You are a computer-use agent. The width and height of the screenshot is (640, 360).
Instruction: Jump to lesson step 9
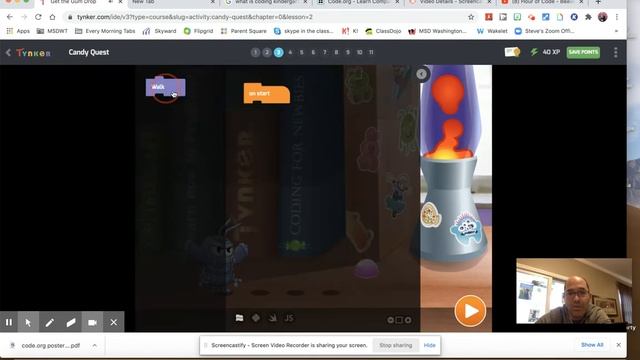pos(348,52)
